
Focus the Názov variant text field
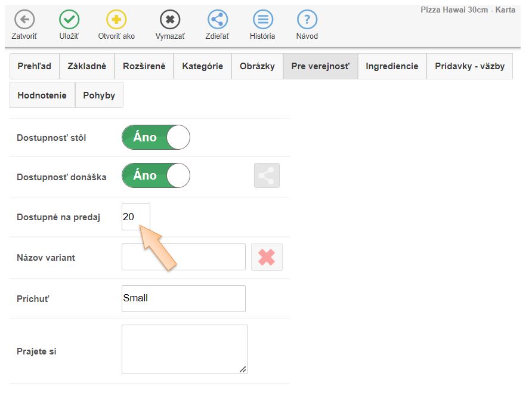[x=183, y=257]
